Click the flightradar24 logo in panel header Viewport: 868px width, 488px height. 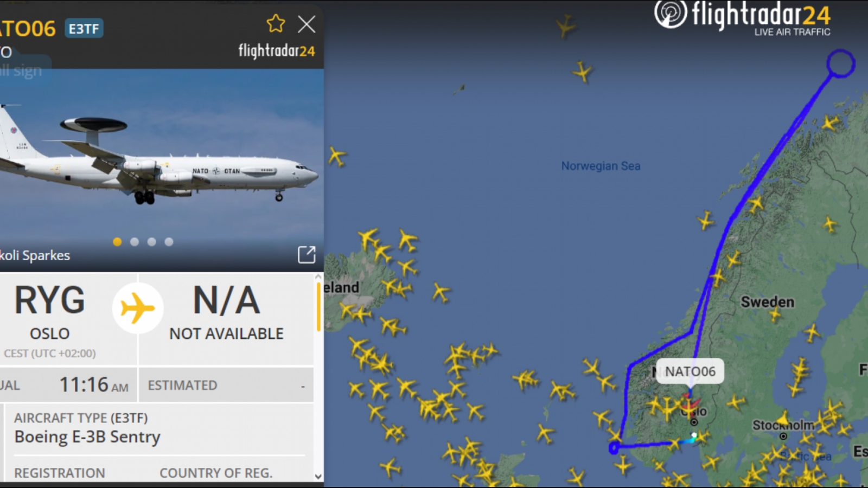point(277,51)
